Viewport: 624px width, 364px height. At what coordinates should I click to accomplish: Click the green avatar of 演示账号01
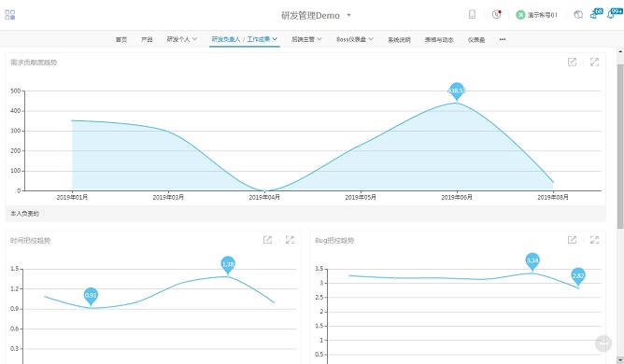520,15
